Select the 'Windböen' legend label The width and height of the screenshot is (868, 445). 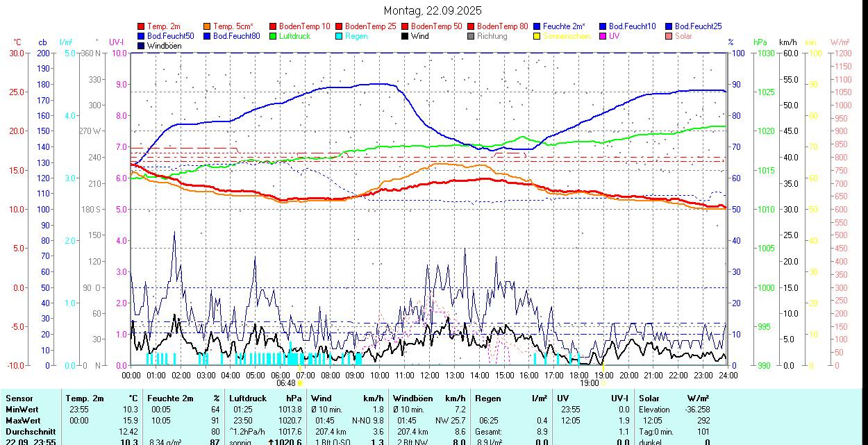pyautogui.click(x=165, y=46)
